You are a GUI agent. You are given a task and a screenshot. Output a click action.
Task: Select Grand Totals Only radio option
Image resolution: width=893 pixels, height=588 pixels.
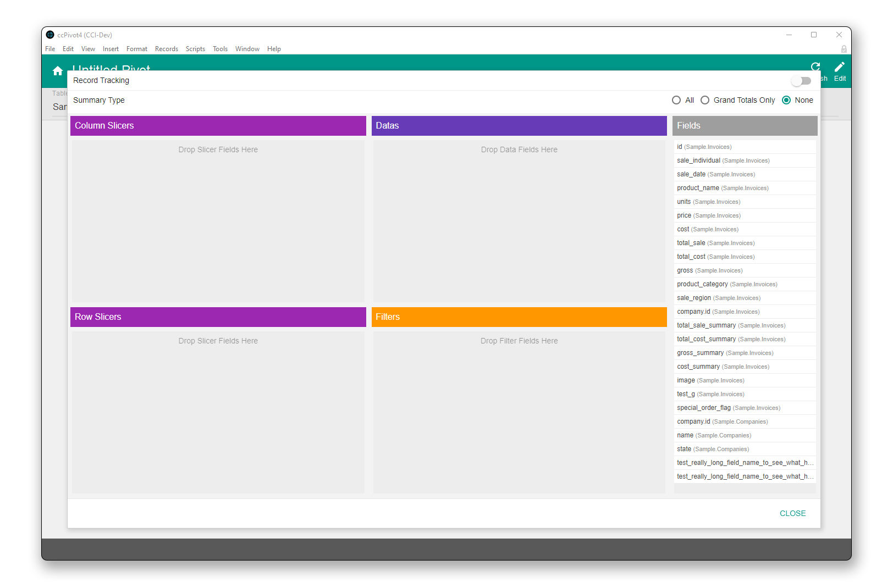(705, 100)
